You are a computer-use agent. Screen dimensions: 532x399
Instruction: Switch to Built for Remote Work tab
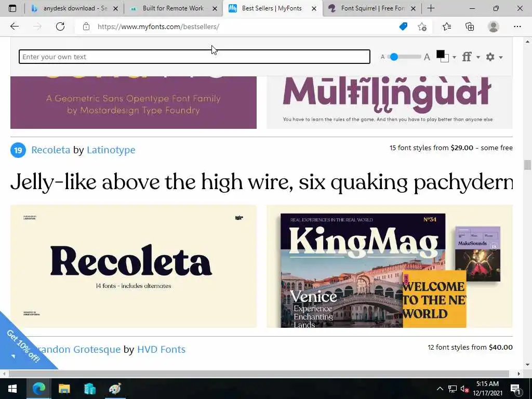point(173,8)
